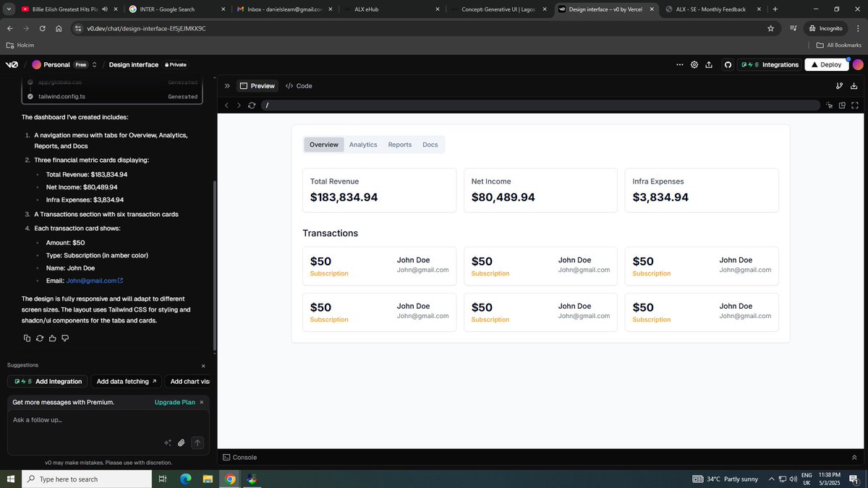Click the Windows Start button

(x=11, y=479)
